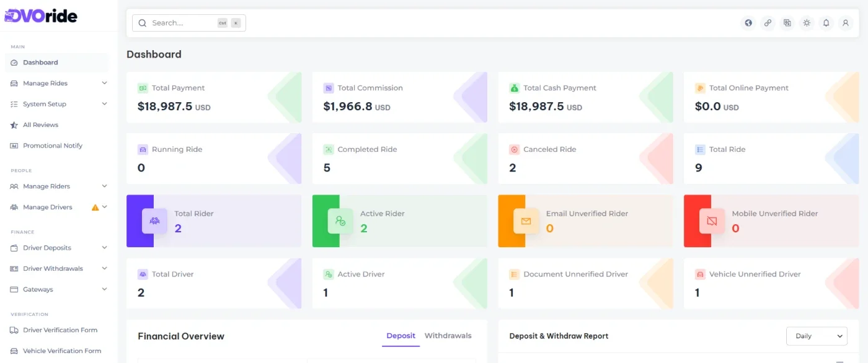This screenshot has width=868, height=363.
Task: Click the Search input field
Action: click(x=189, y=23)
